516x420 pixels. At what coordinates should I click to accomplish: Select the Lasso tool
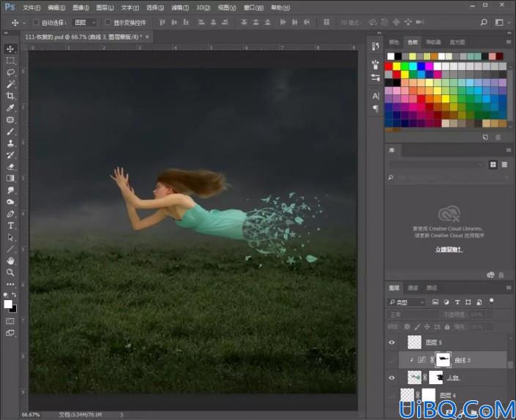(10, 72)
